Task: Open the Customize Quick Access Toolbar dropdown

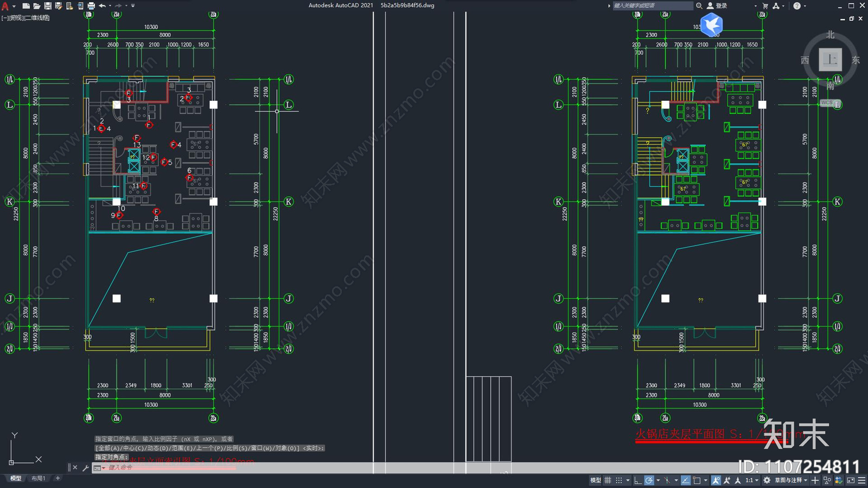Action: pyautogui.click(x=133, y=6)
